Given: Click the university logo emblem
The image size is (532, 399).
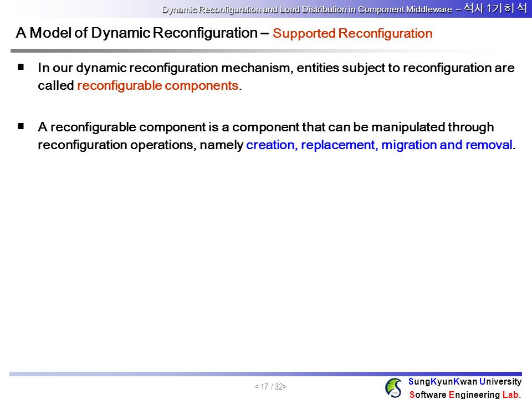Looking at the screenshot, I should pos(393,387).
